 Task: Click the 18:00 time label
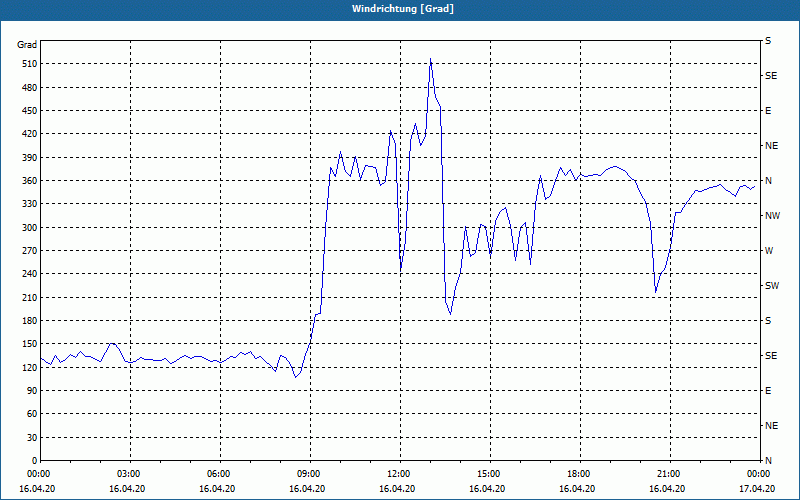click(580, 474)
